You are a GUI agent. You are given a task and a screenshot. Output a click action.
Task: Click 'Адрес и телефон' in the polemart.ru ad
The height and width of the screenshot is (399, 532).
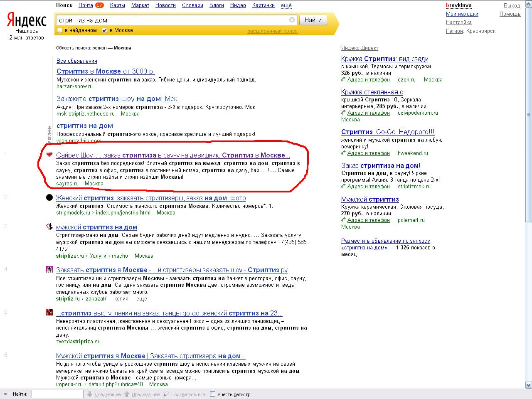(369, 220)
